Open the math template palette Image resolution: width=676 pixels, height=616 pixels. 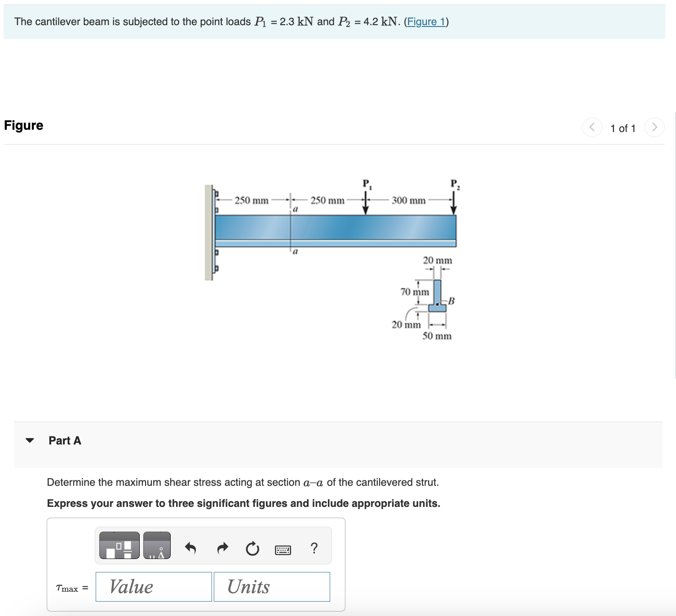click(x=119, y=546)
